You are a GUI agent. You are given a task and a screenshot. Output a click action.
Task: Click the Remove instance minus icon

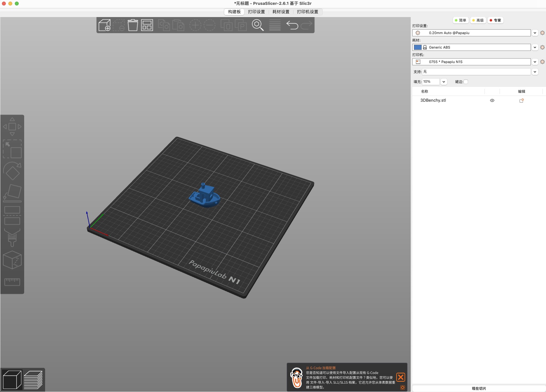pyautogui.click(x=209, y=25)
